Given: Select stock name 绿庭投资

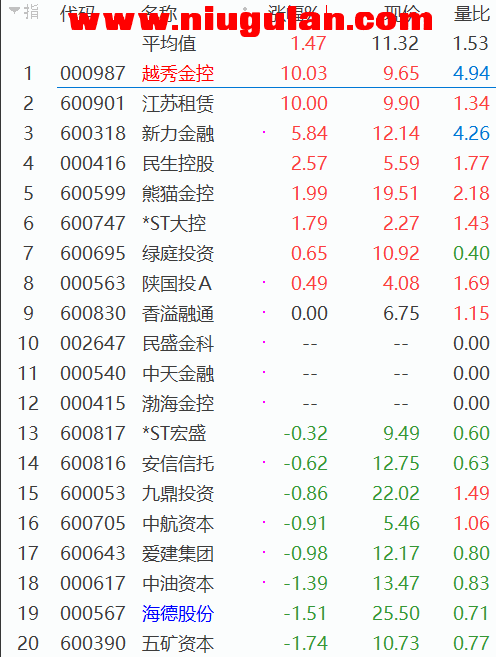Looking at the screenshot, I should click(x=178, y=253).
